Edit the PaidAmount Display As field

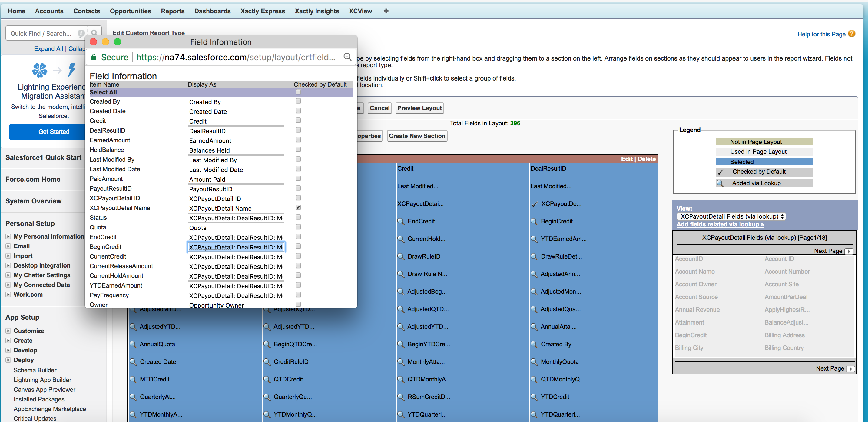[236, 179]
